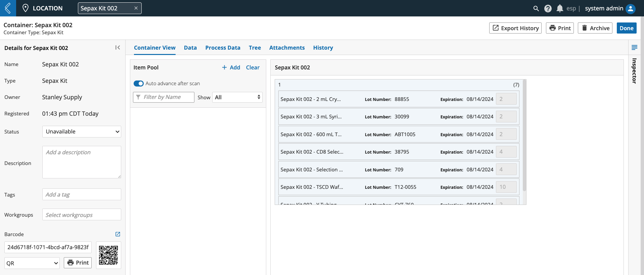Go back using the left chevron icon
This screenshot has width=644, height=275.
pyautogui.click(x=8, y=8)
